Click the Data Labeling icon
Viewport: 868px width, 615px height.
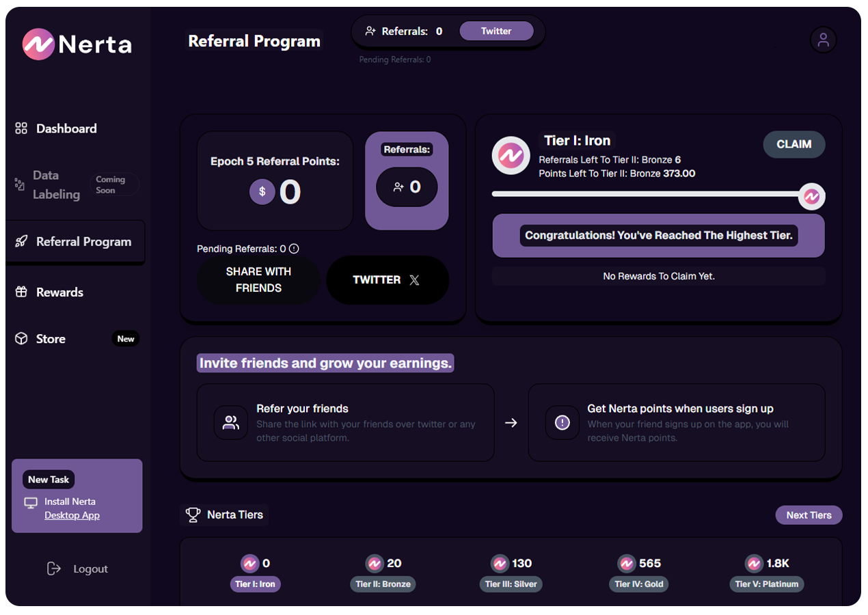pyautogui.click(x=19, y=184)
